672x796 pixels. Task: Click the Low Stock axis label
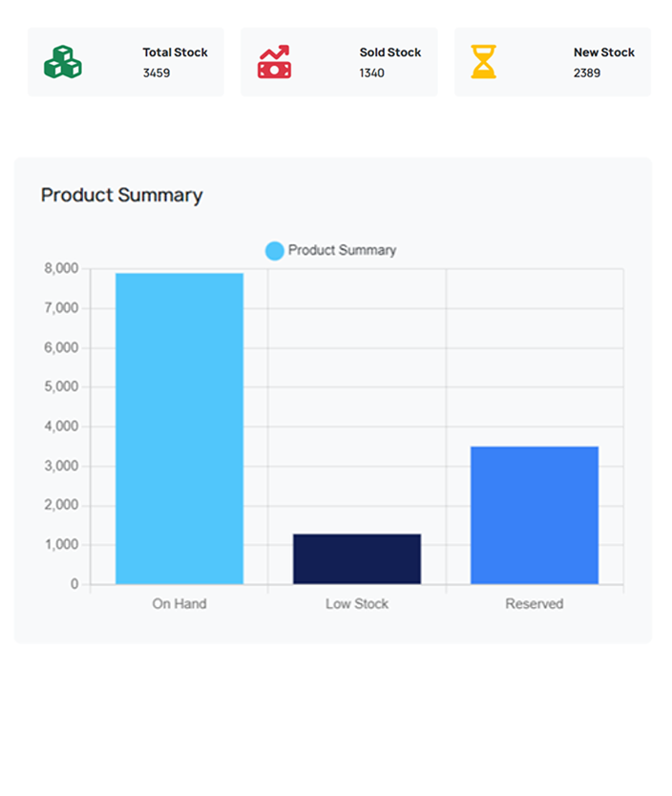click(357, 604)
